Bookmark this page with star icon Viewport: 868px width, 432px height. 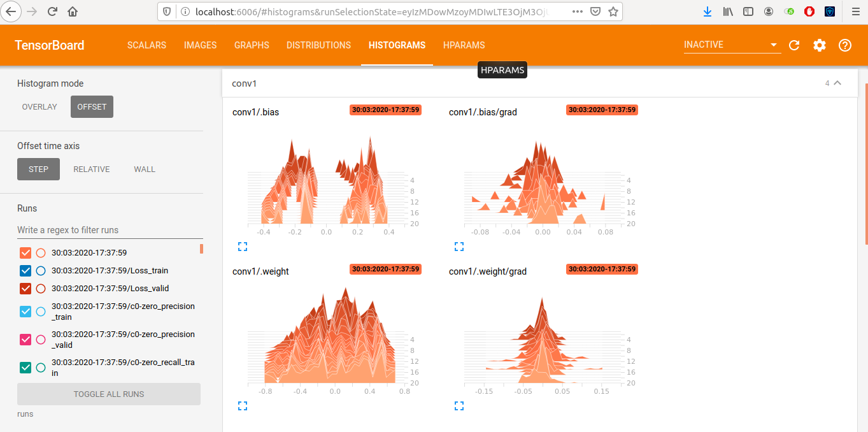click(613, 11)
